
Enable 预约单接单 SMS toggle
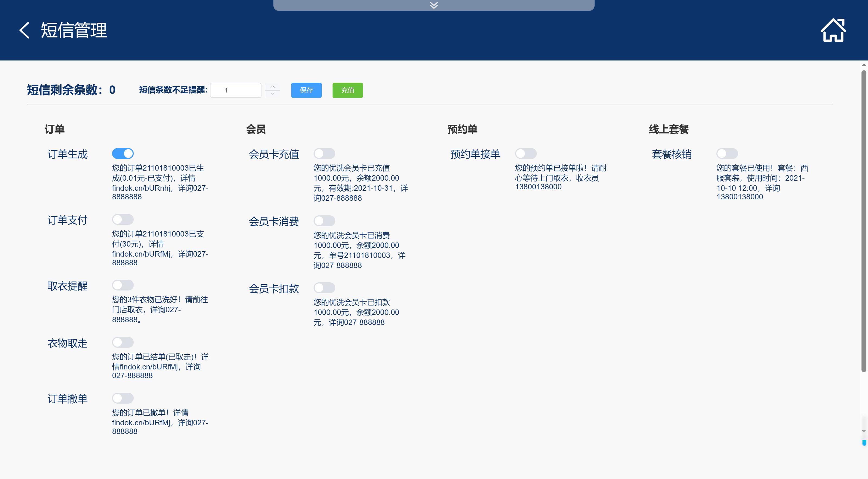pos(526,154)
